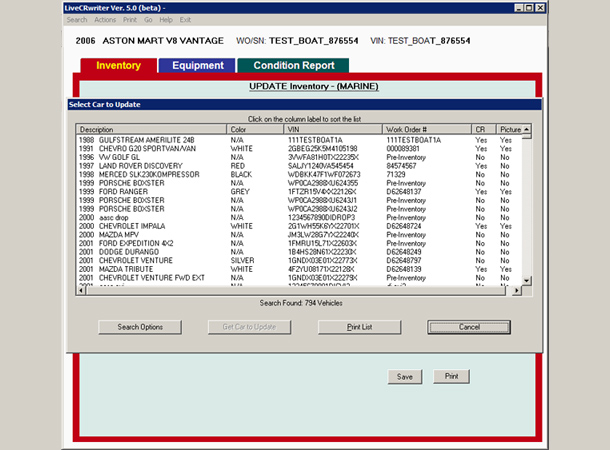610x450 pixels.
Task: Maximize the LiveCRwriter window
Action: tap(529, 8)
